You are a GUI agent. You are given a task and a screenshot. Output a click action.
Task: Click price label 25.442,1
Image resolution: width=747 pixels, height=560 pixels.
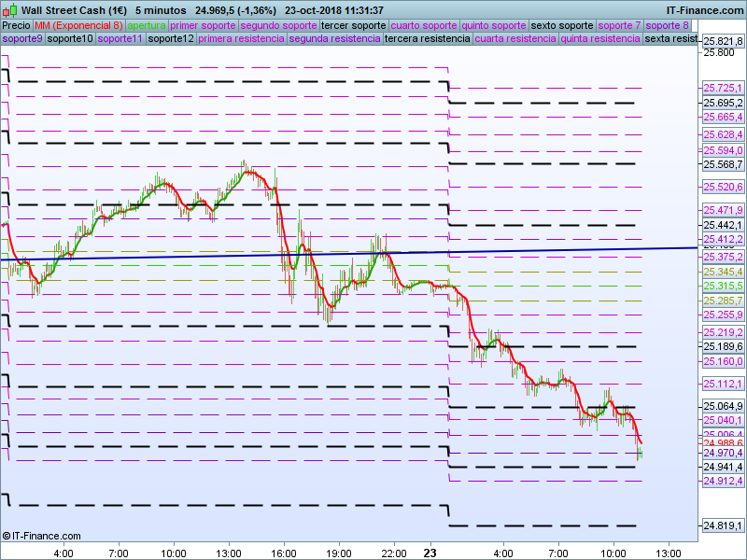723,225
